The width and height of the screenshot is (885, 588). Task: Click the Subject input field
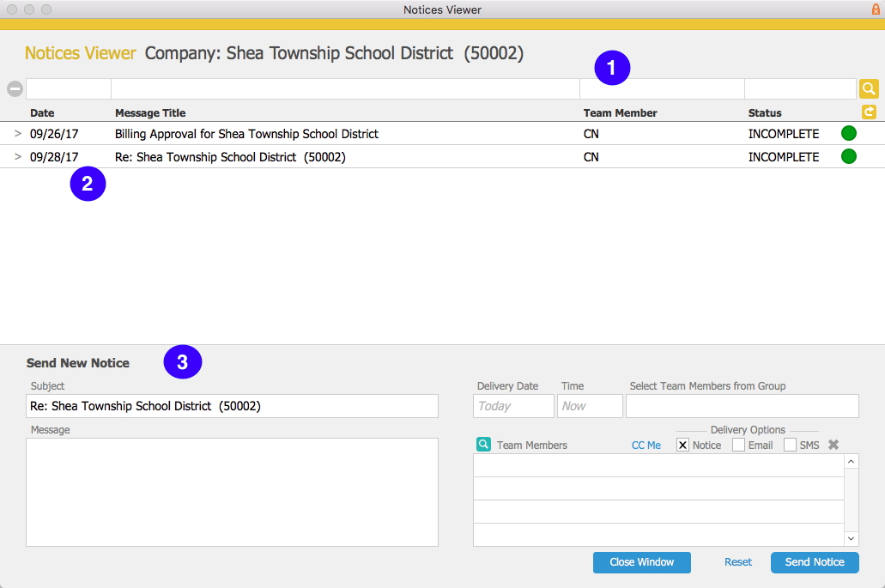point(232,406)
